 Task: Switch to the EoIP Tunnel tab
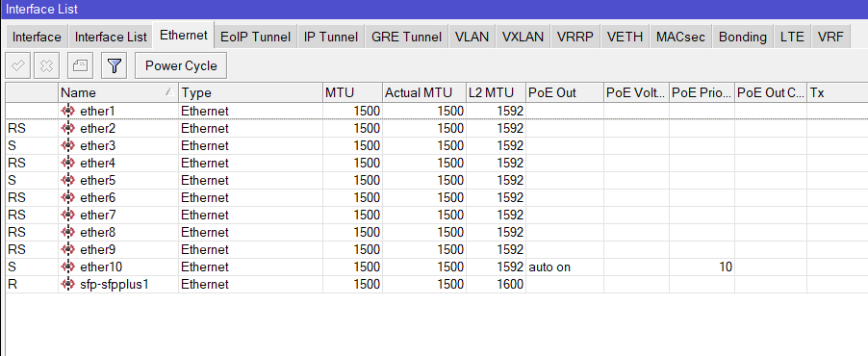255,37
